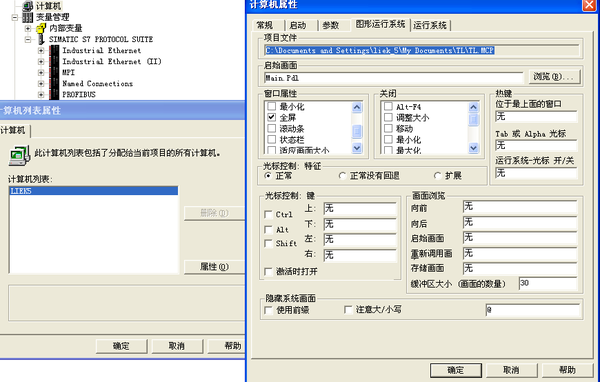Click 确定 in computer list properties dialog
The image size is (600, 382).
(121, 346)
